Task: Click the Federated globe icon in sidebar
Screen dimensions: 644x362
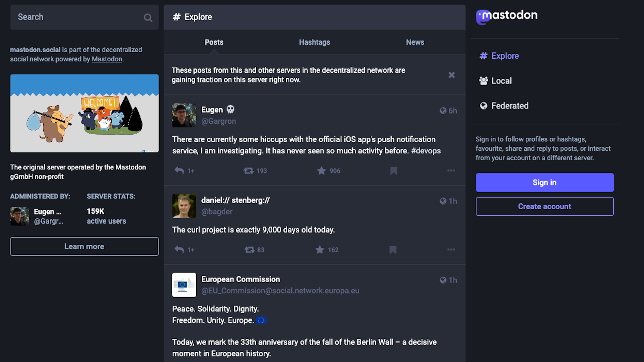Action: pos(484,106)
